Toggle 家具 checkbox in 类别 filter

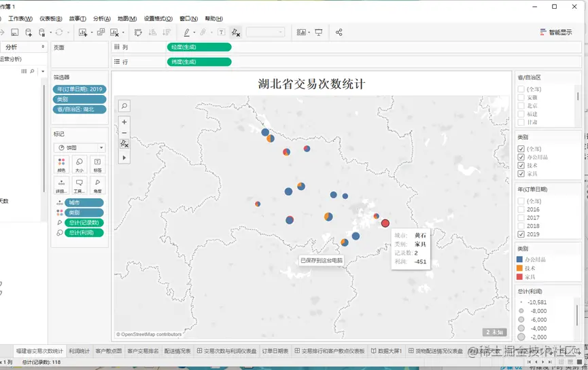[x=521, y=173]
